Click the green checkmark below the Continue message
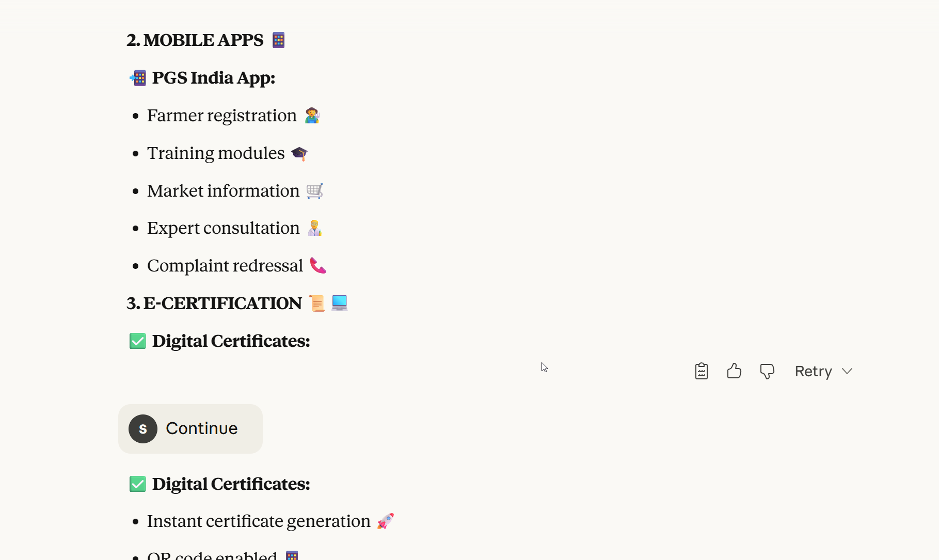 point(137,484)
